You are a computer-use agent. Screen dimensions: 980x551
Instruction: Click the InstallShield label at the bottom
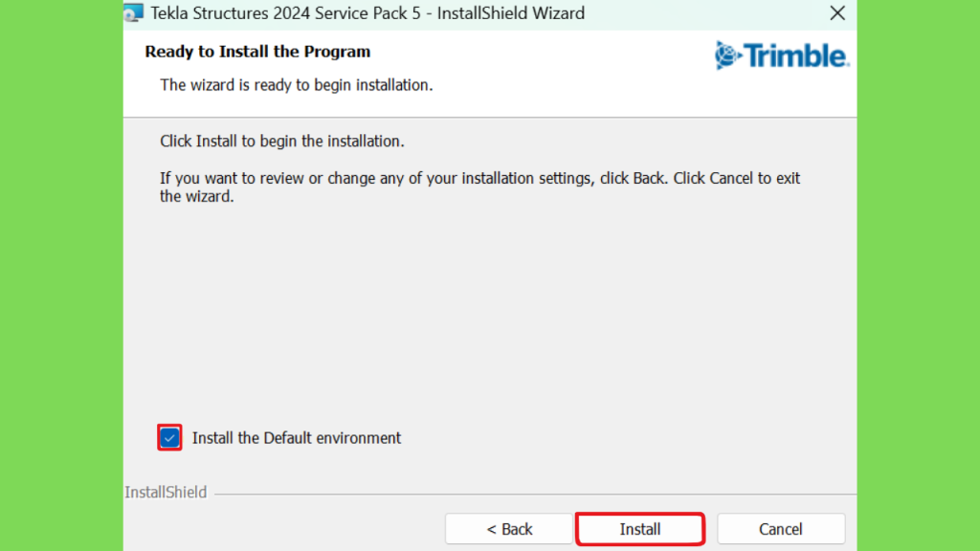pyautogui.click(x=166, y=493)
